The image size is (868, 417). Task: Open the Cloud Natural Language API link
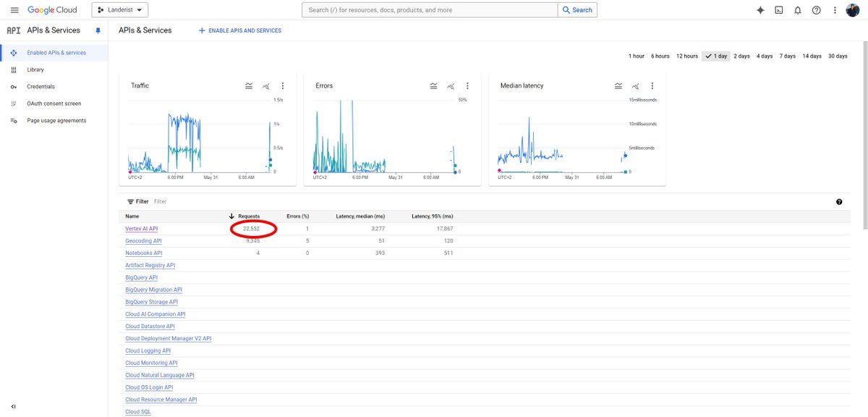point(160,375)
